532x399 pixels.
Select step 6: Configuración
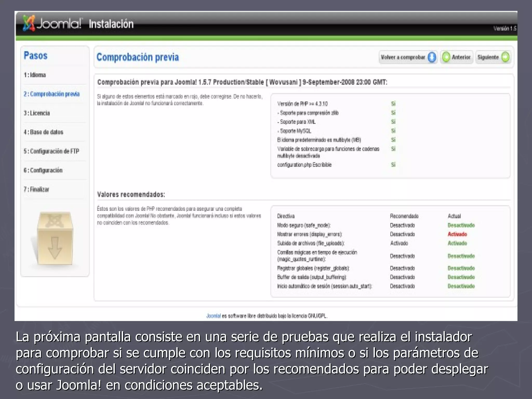click(x=43, y=170)
